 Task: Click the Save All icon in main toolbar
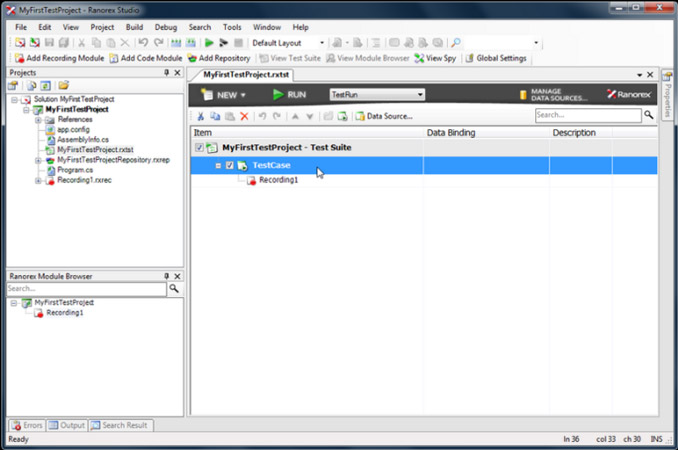click(x=64, y=42)
